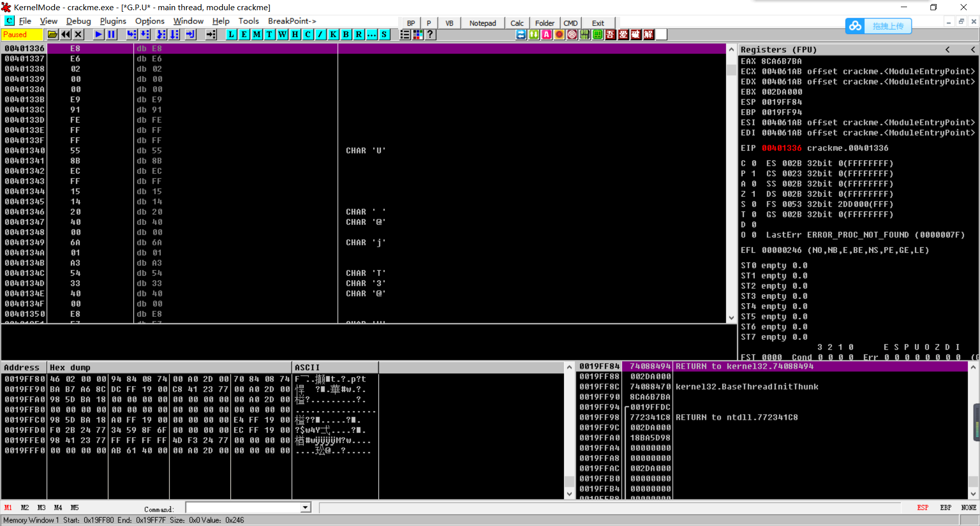This screenshot has width=980, height=526.
Task: Click the BP shortcut button
Action: [x=411, y=23]
